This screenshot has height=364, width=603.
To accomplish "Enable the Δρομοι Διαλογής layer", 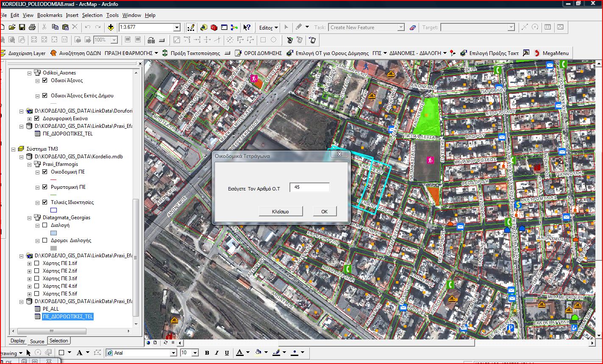I will click(44, 240).
